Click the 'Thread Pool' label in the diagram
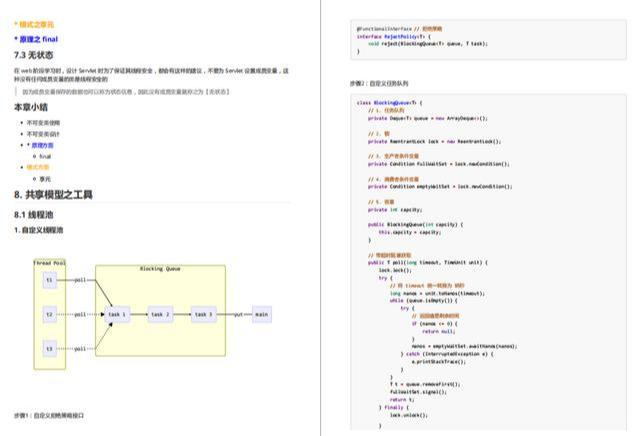640x436 pixels. (x=49, y=263)
